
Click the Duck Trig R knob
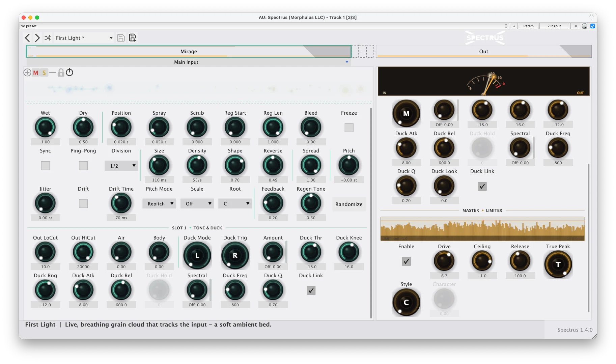point(235,256)
